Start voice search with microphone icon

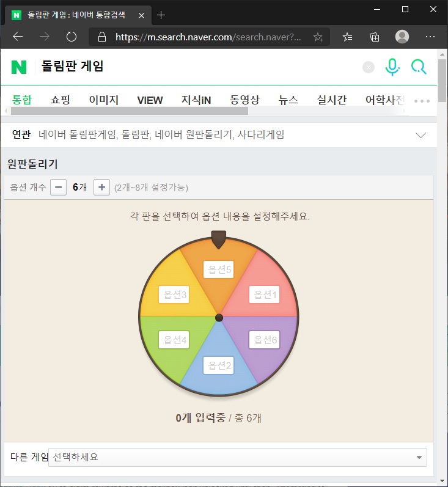coord(392,67)
